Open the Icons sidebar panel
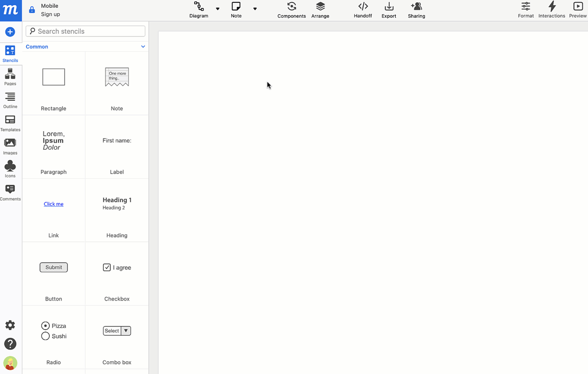 (10, 168)
